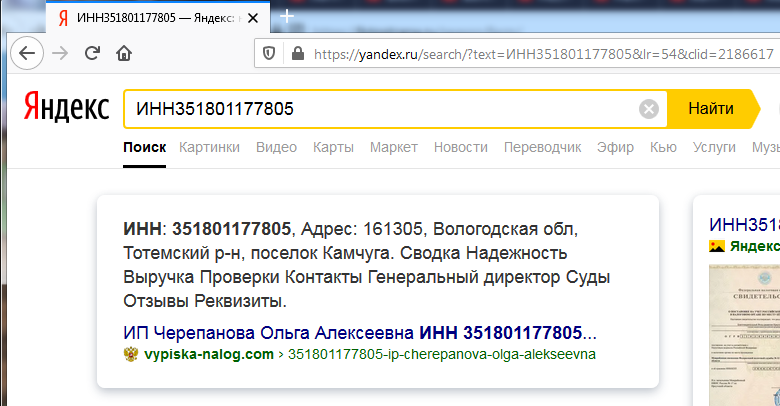Image resolution: width=780 pixels, height=406 pixels.
Task: Switch to the Карты tab
Action: point(333,148)
